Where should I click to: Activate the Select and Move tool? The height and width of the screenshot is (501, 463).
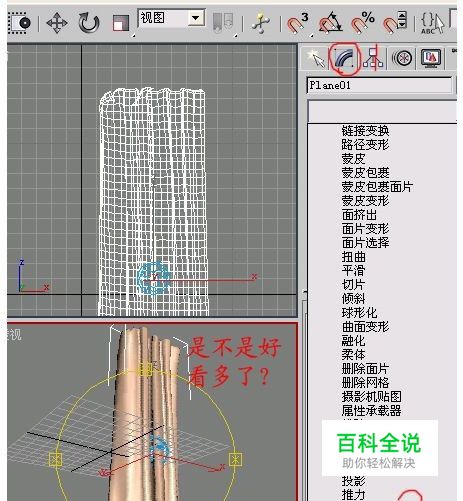pos(57,23)
